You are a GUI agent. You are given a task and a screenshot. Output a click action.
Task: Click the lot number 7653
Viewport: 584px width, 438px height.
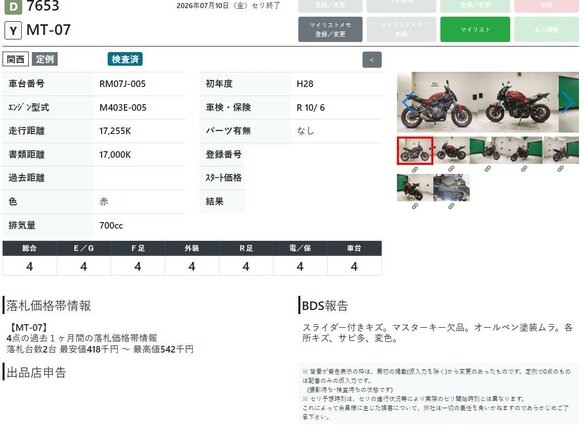[43, 6]
